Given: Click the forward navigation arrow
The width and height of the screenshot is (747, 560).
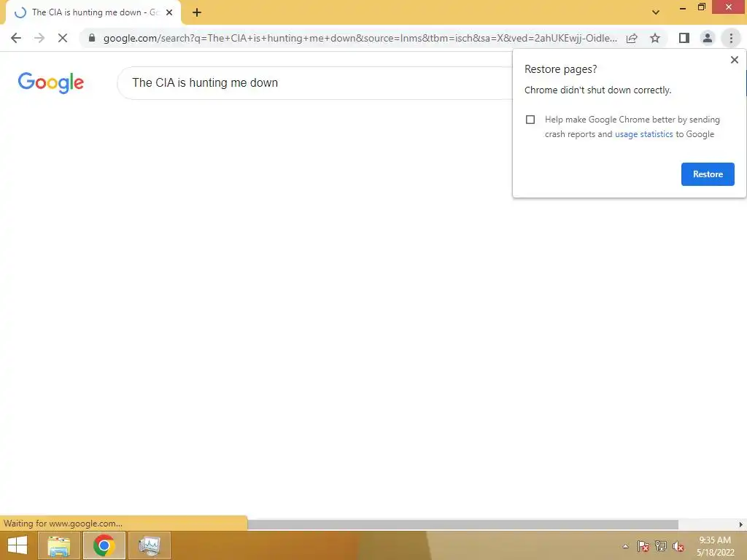Looking at the screenshot, I should point(39,38).
